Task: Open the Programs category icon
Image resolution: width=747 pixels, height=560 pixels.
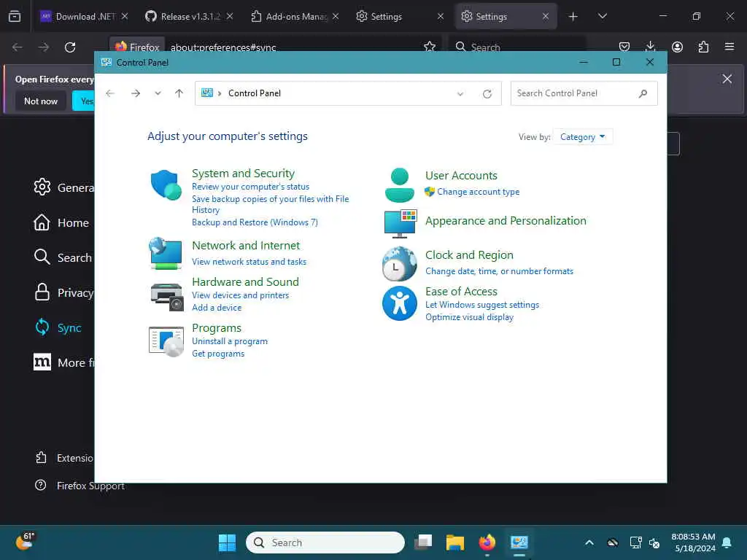Action: coord(166,341)
